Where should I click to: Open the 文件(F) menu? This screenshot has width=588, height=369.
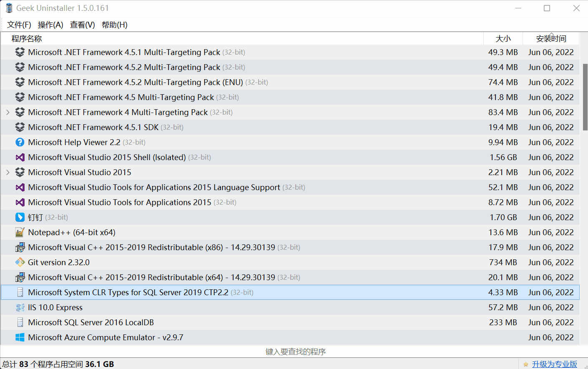pos(19,25)
